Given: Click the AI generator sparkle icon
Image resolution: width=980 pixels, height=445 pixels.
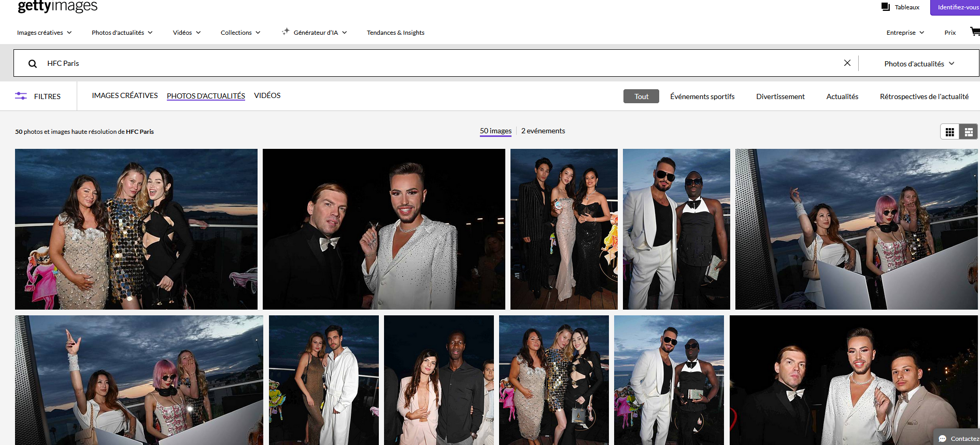Looking at the screenshot, I should [286, 32].
